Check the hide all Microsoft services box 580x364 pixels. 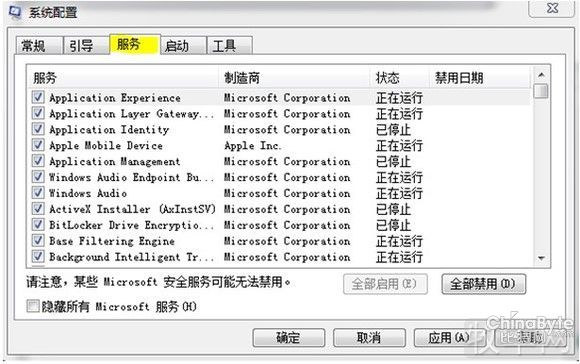tap(33, 306)
